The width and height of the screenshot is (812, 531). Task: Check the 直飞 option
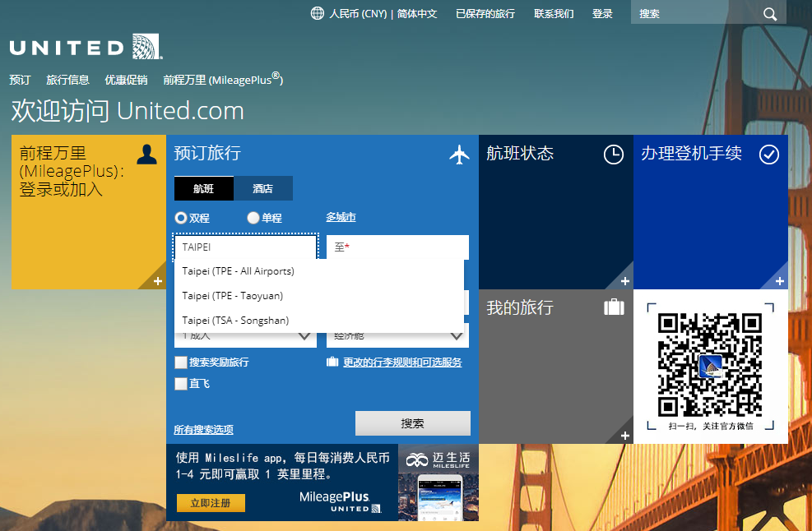181,382
